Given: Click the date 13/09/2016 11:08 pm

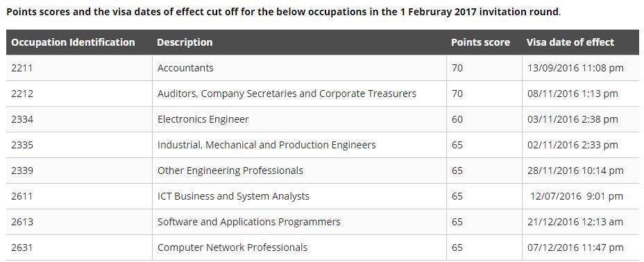Looking at the screenshot, I should point(575,68).
